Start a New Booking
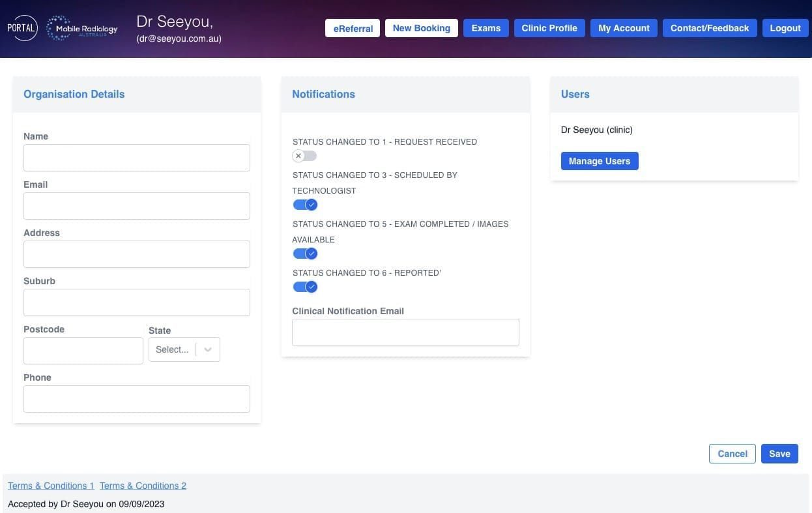 [421, 28]
